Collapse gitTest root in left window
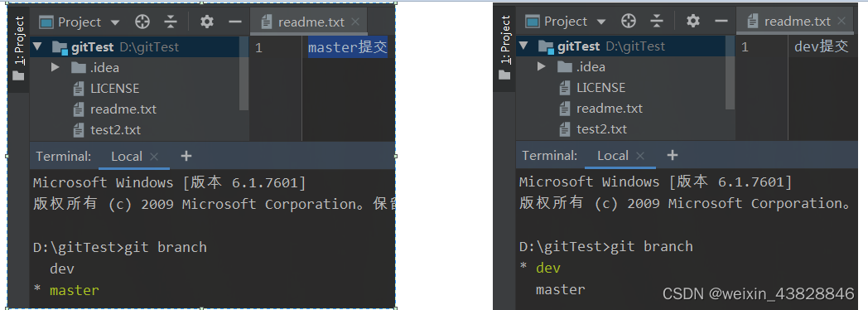Image resolution: width=868 pixels, height=310 pixels. coord(37,47)
